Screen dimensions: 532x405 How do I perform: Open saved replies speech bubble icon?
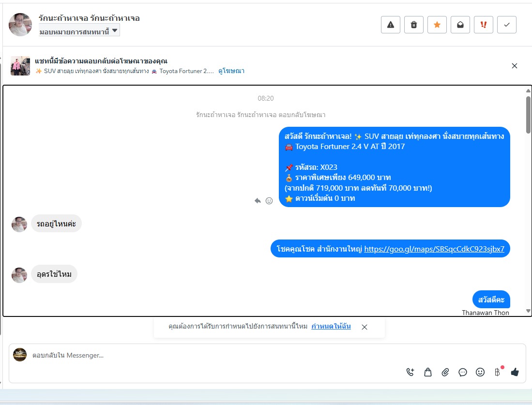[462, 372]
